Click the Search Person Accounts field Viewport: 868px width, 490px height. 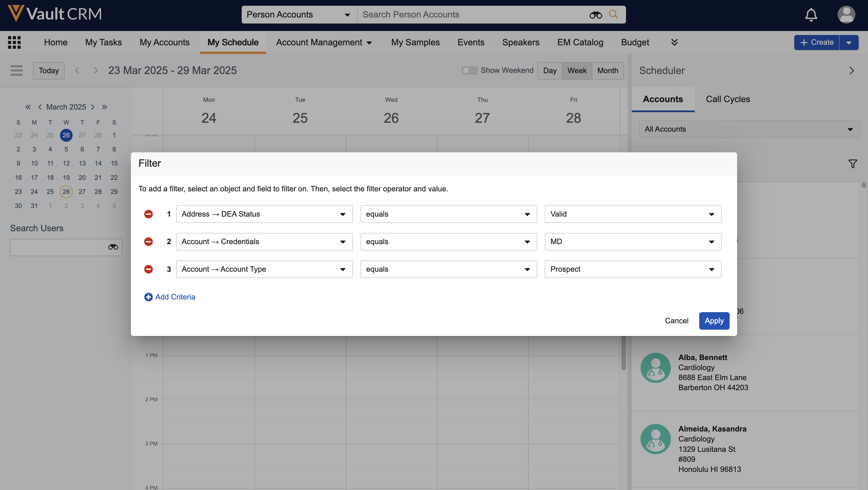click(x=472, y=14)
